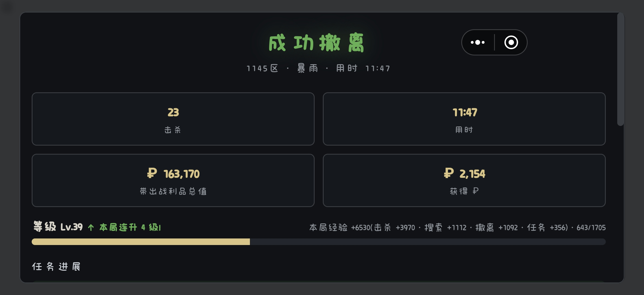The image size is (644, 295).
Task: Open the 获得 ₽ 2,154 card
Action: (464, 180)
